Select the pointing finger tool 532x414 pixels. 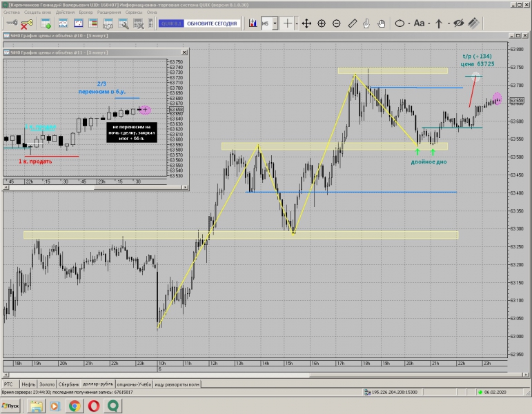click(366, 23)
